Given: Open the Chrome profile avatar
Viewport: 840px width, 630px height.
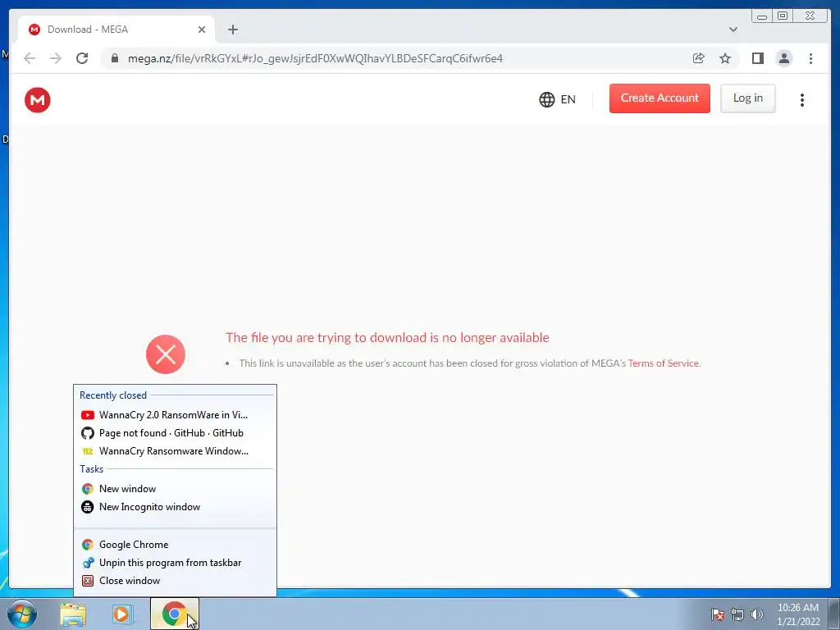Looking at the screenshot, I should tap(783, 58).
